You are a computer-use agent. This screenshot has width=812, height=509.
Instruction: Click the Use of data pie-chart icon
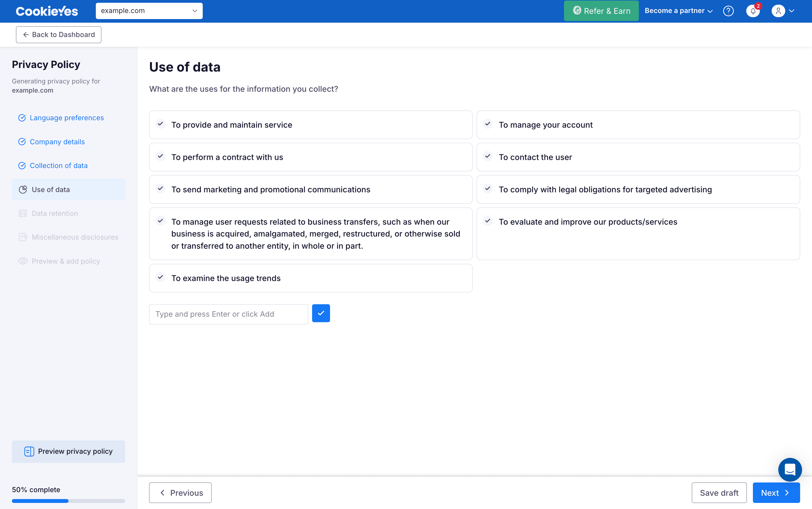pyautogui.click(x=23, y=190)
